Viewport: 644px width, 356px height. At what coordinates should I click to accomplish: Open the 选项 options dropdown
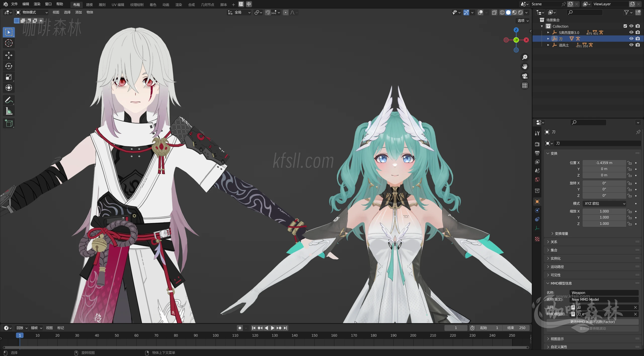tap(523, 21)
